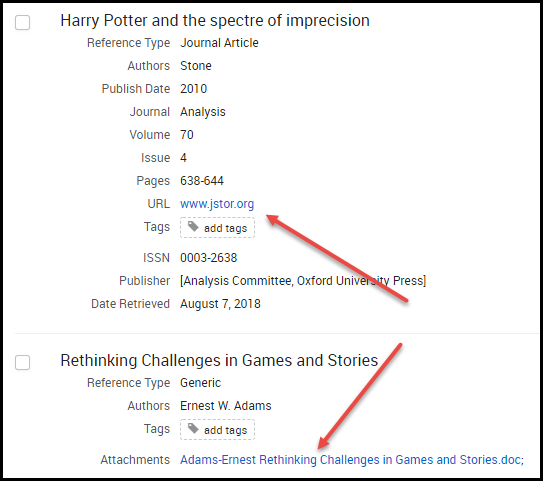Tick the Rethinking Challenges reference checkbox
The image size is (543, 481).
click(x=23, y=362)
